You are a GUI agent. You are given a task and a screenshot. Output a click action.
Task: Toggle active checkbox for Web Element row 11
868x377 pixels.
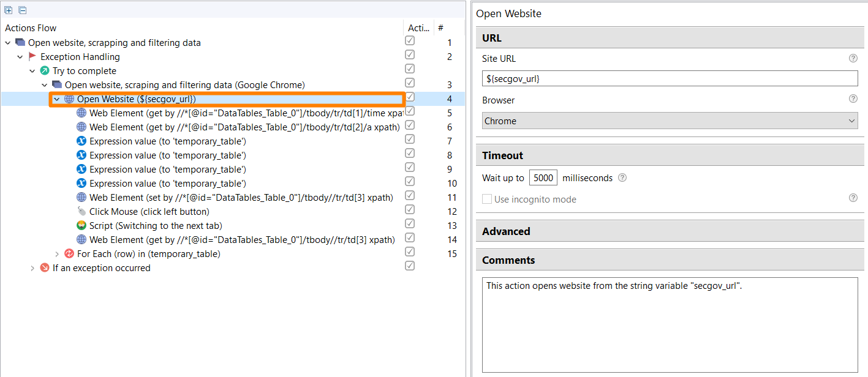coord(410,195)
